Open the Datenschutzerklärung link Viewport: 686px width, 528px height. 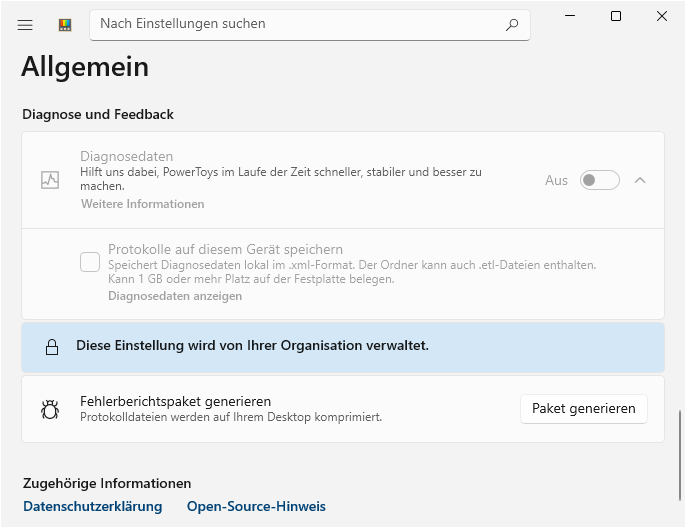coord(93,506)
